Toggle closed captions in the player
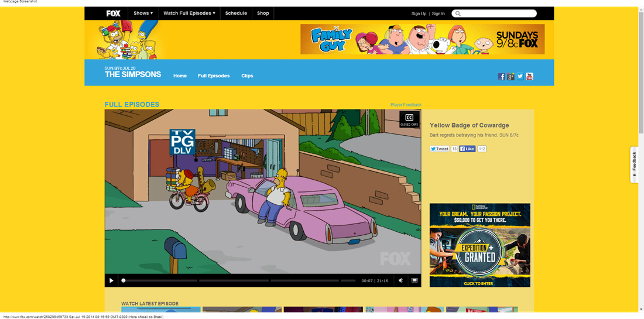 click(x=409, y=119)
